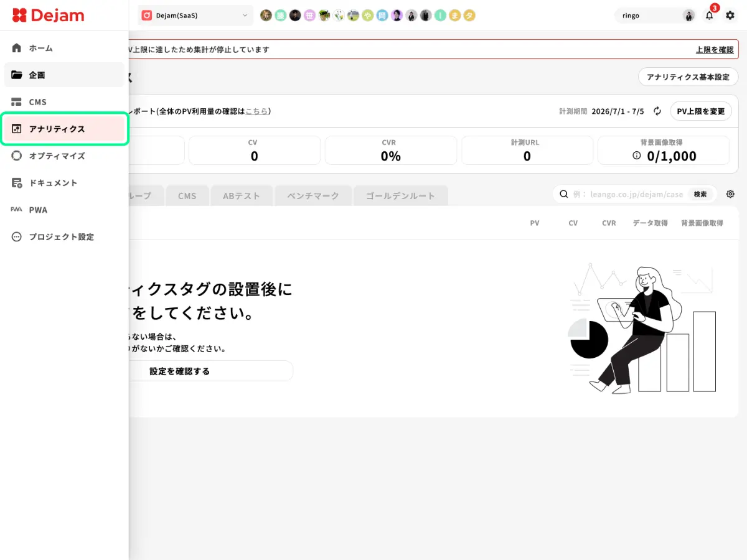Screen dimensions: 747x560
Task: Click the info icon next to 0/1,000
Action: coord(637,156)
